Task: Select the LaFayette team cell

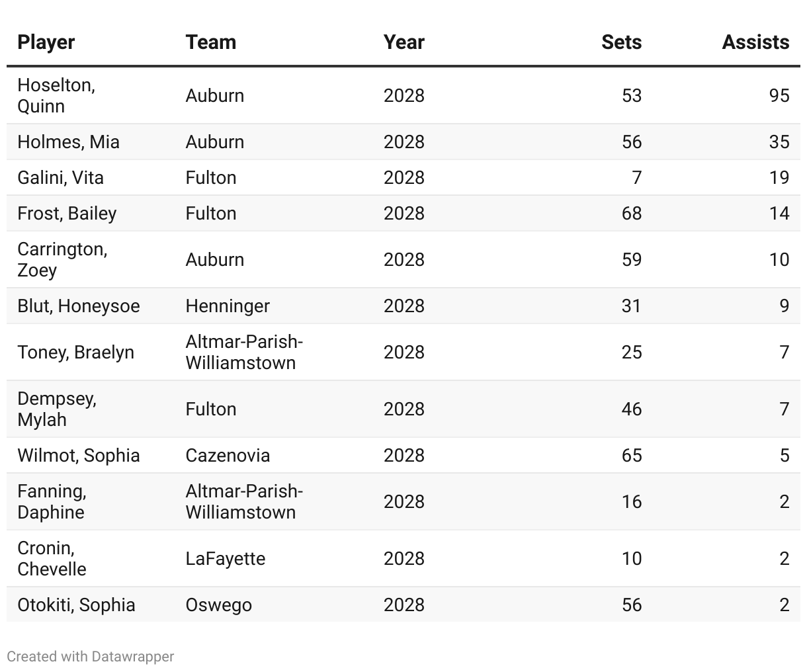Action: tap(225, 558)
